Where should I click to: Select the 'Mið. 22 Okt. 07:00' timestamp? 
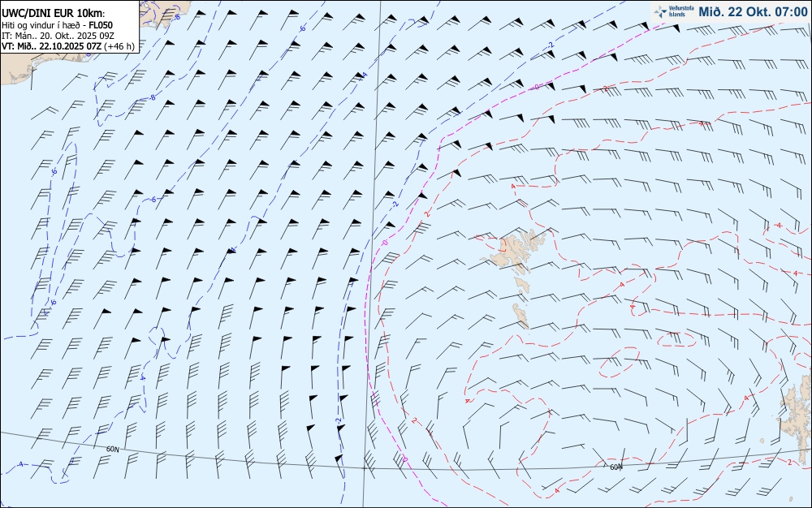tap(753, 12)
